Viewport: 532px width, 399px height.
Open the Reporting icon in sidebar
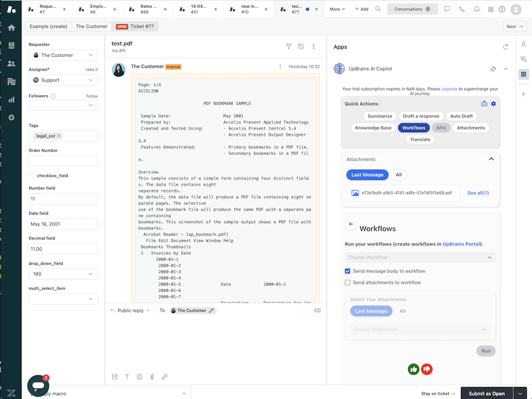pyautogui.click(x=11, y=99)
